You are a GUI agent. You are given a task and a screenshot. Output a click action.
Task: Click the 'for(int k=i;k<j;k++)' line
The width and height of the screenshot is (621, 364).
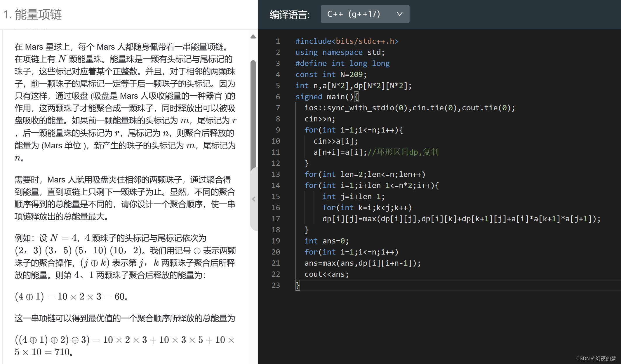pos(367,208)
